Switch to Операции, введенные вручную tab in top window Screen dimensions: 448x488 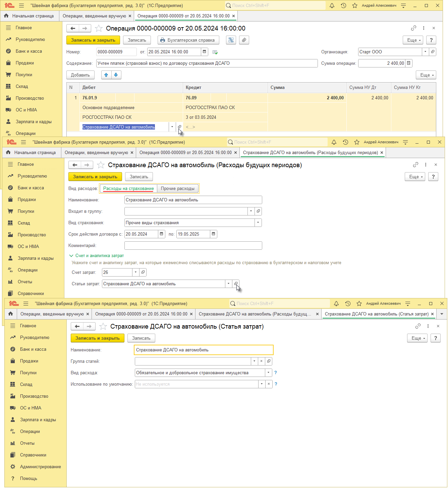[x=95, y=16]
